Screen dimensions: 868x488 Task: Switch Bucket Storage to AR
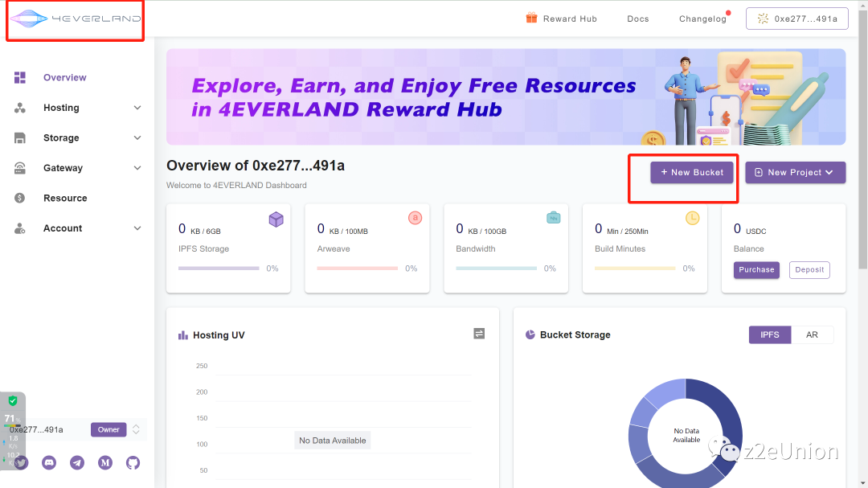[812, 334]
